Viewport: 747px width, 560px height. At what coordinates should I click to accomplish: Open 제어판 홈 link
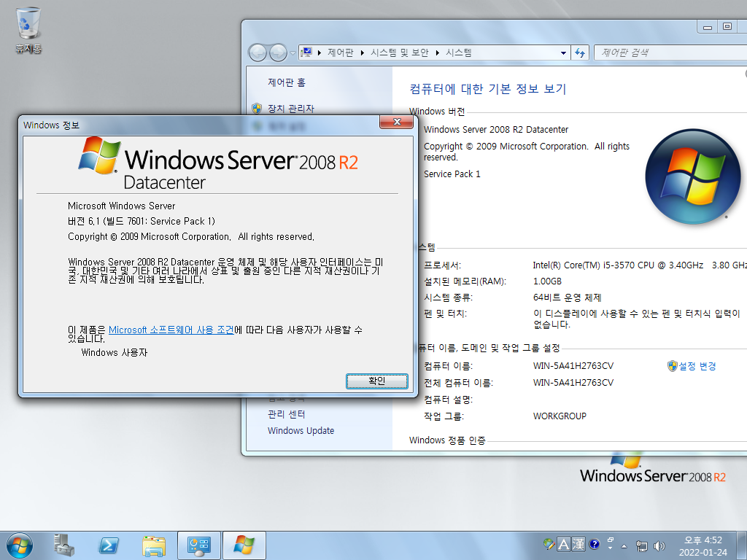286,82
